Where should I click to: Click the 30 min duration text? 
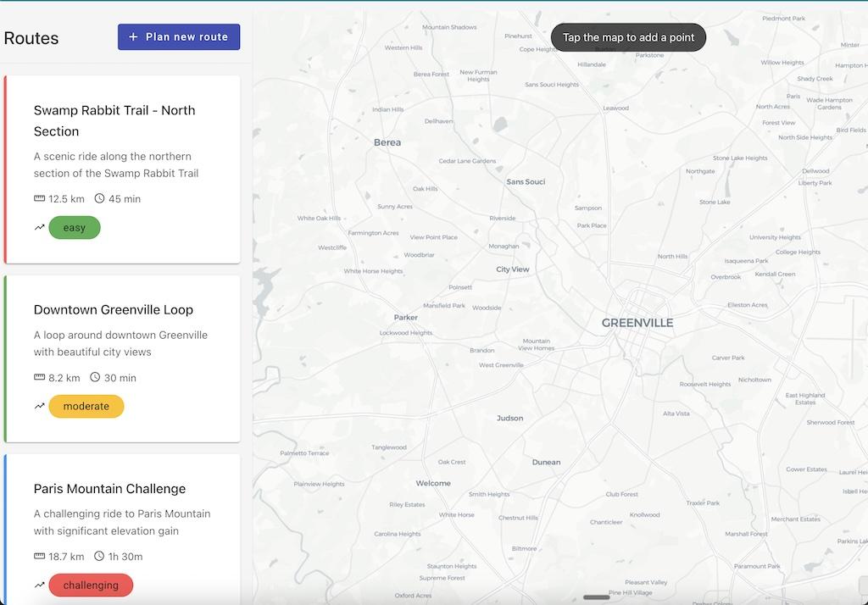[120, 378]
